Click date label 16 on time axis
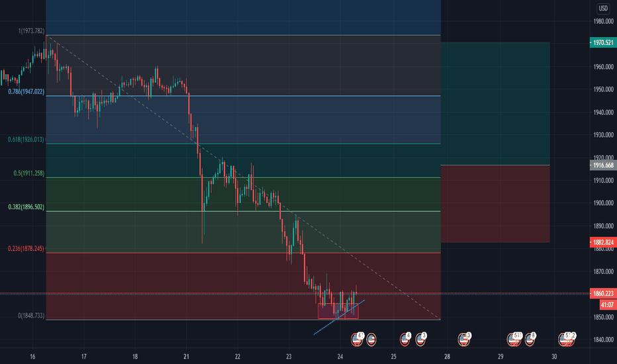This screenshot has width=617, height=364. [32, 357]
